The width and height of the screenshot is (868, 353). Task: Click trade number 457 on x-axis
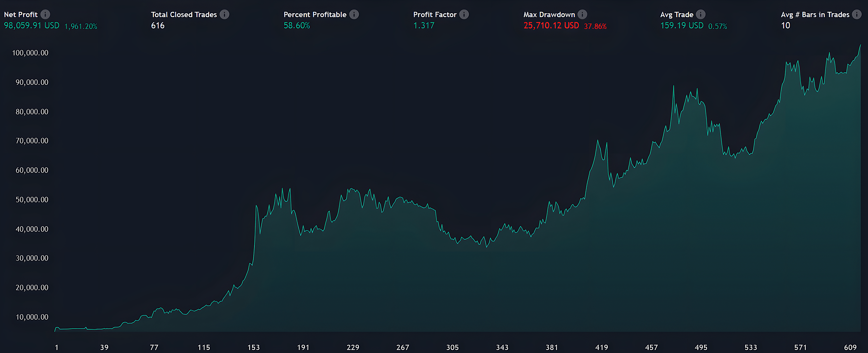click(651, 347)
